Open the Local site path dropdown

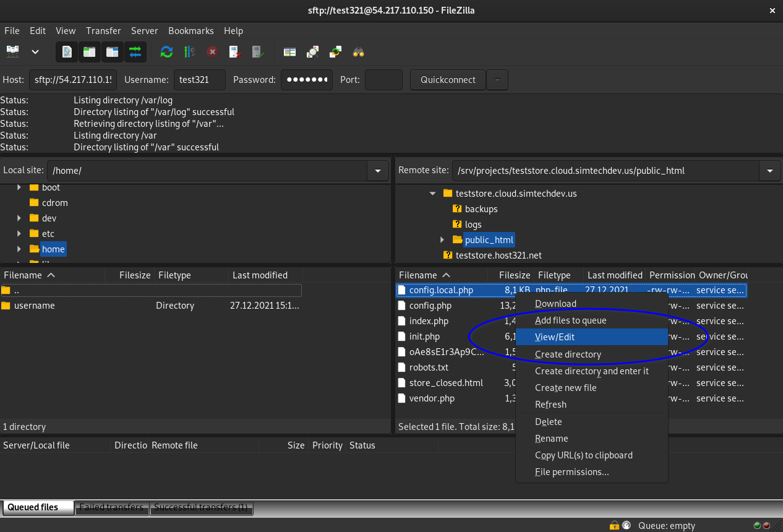[x=377, y=170]
